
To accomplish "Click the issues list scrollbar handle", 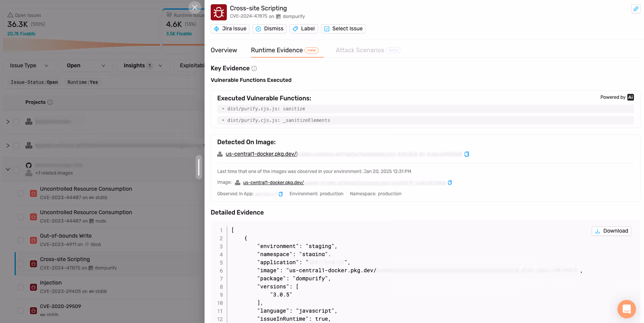I will (x=199, y=167).
